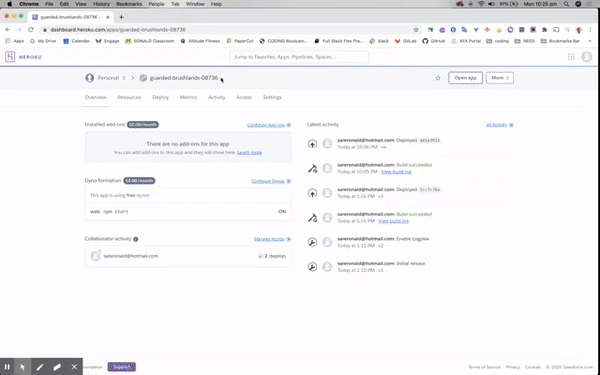Click the Heroku logo icon

pos(10,57)
